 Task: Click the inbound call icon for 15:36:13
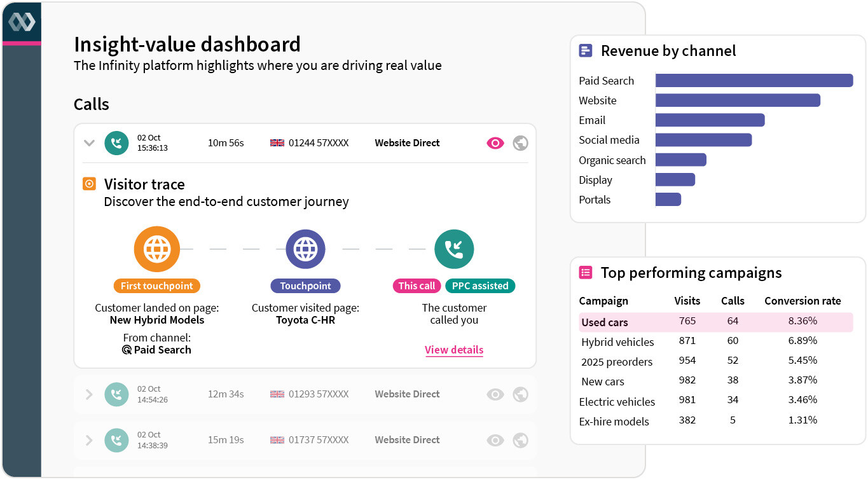[x=116, y=143]
